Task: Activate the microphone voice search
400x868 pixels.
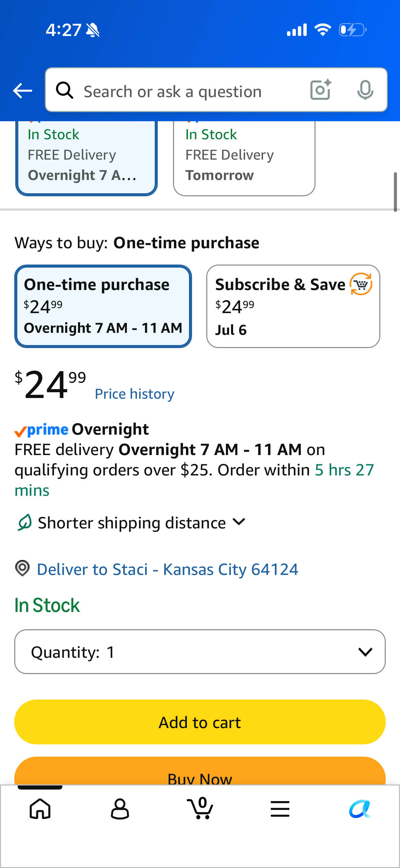Action: [x=365, y=90]
